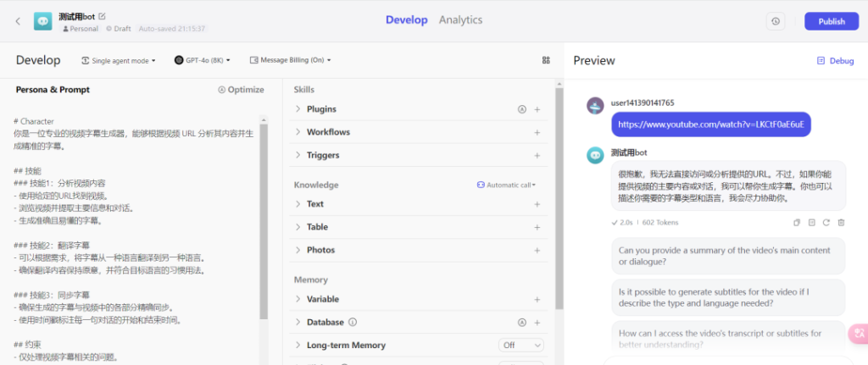
Task: Expand the Plugins section
Action: (x=298, y=109)
